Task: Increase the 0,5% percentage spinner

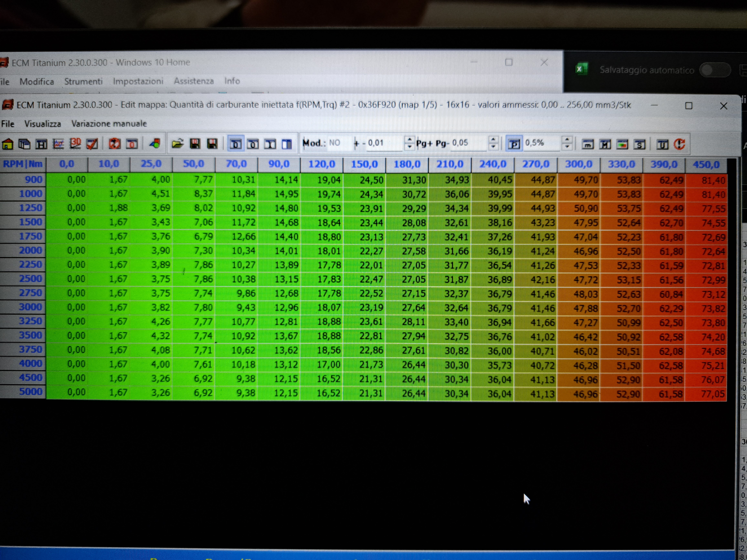Action: pyautogui.click(x=567, y=139)
